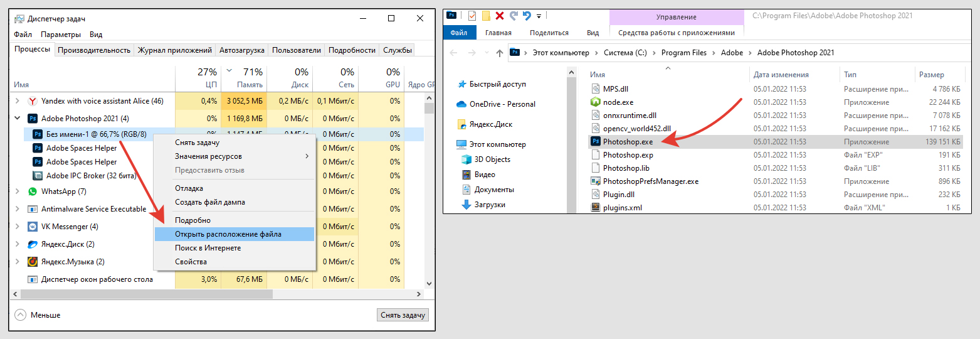Open the Автозагрузка tab

click(x=241, y=50)
